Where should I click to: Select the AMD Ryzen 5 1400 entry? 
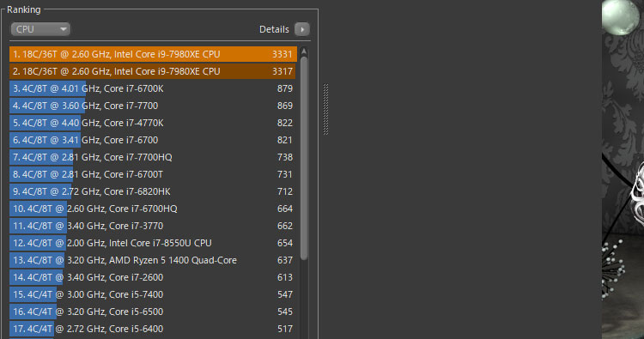coord(153,260)
